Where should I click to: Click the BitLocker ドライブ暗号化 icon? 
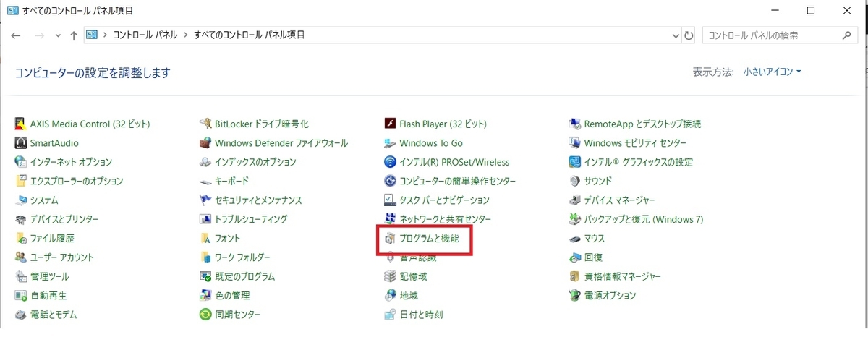pyautogui.click(x=205, y=124)
